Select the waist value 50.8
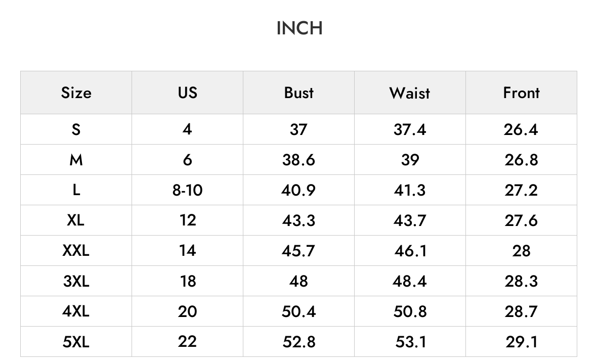 point(410,311)
